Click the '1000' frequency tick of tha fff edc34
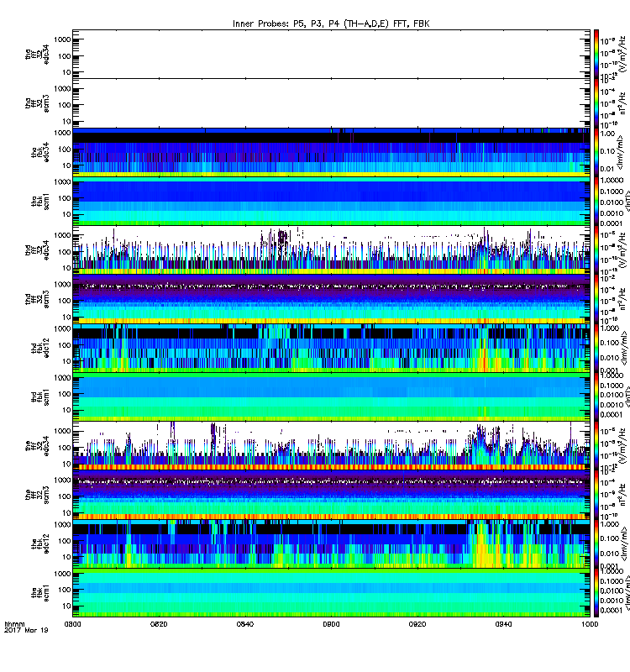Viewport: 630px width, 672px height. pos(62,39)
